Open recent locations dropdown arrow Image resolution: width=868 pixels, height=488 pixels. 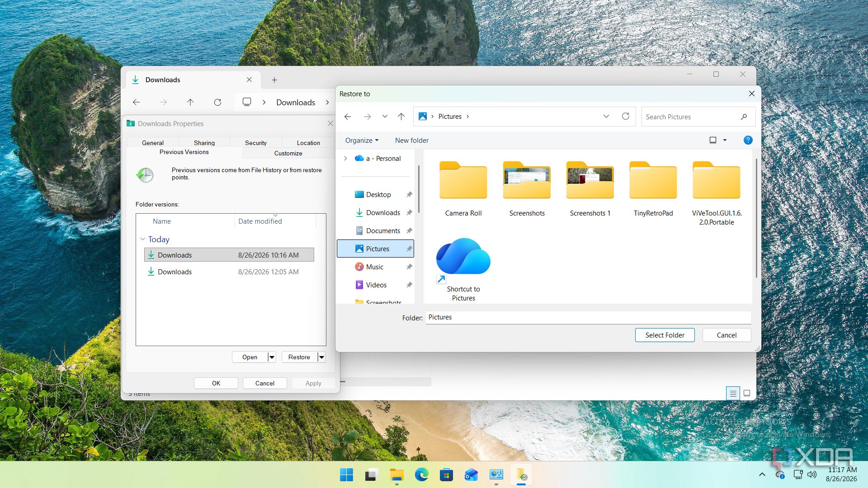coord(385,117)
